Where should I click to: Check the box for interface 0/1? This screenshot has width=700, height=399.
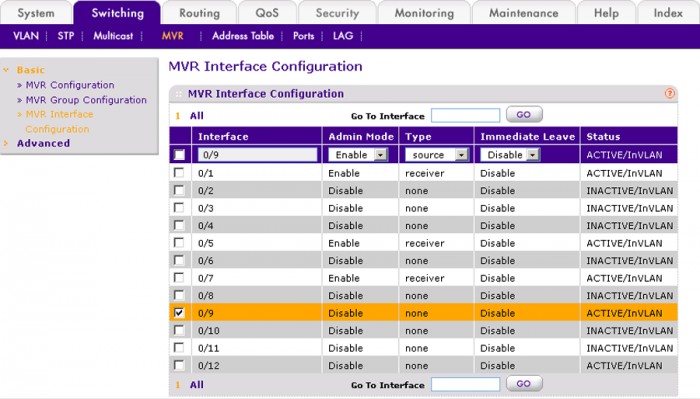179,172
